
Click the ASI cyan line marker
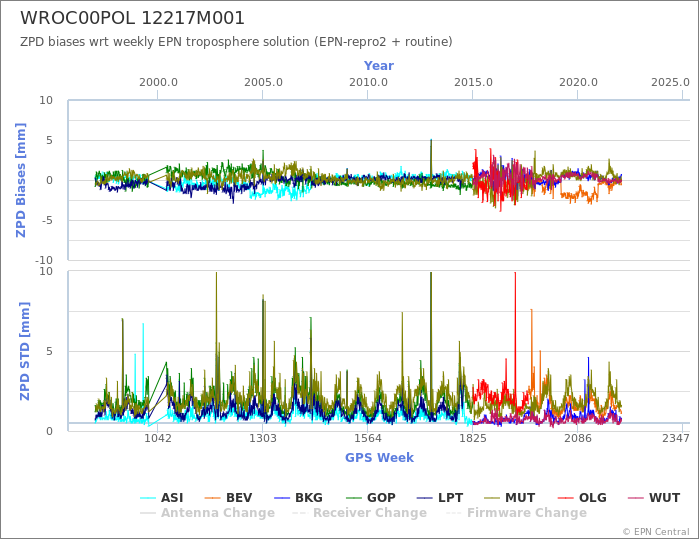tap(148, 498)
